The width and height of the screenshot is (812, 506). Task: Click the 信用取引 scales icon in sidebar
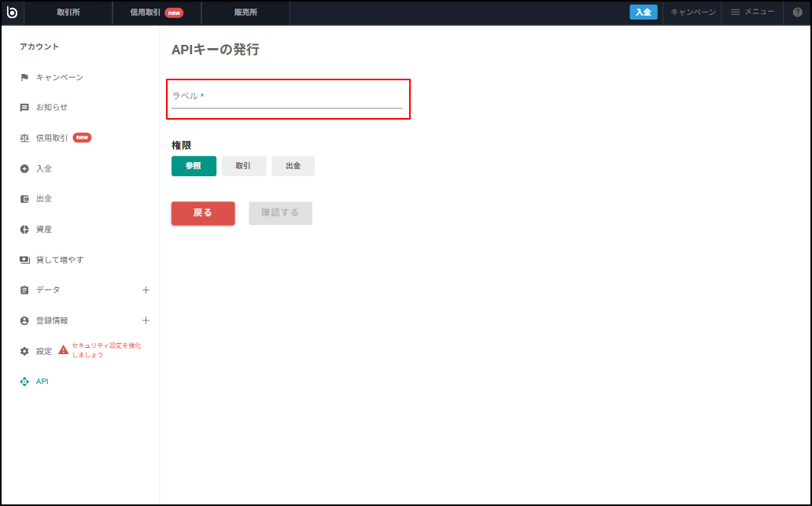(24, 137)
